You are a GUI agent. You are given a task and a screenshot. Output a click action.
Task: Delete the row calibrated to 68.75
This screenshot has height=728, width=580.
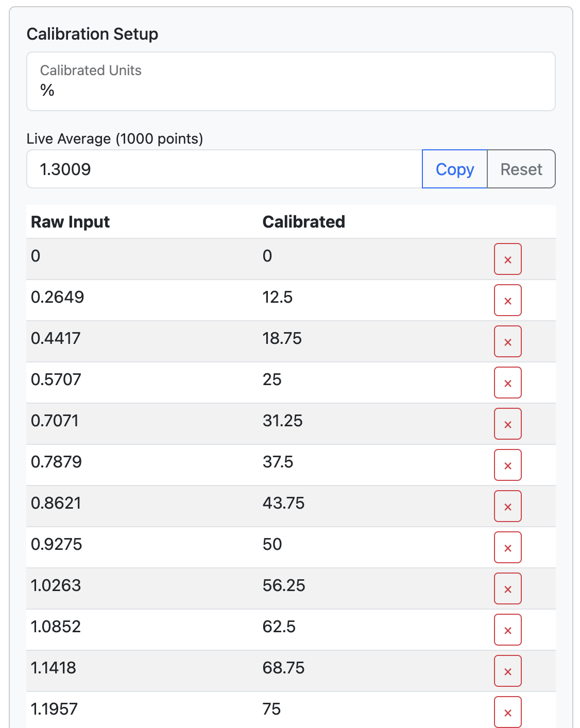pyautogui.click(x=507, y=671)
